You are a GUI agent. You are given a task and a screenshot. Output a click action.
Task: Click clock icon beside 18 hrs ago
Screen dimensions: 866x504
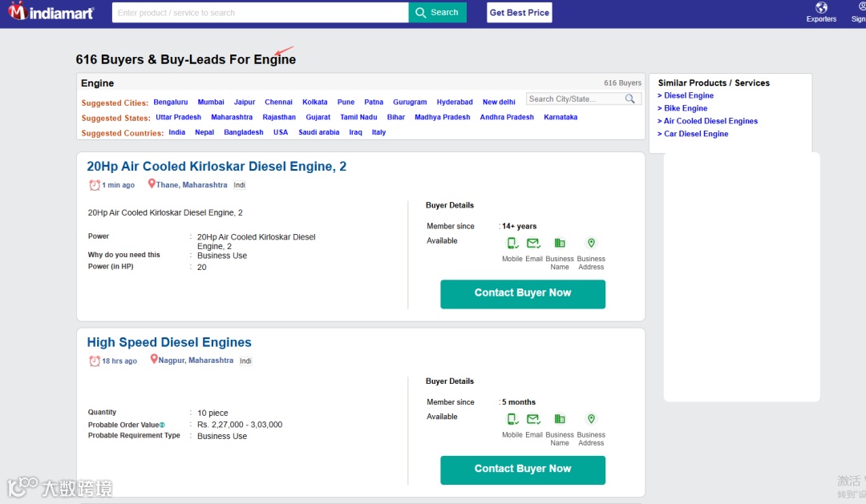pos(95,361)
